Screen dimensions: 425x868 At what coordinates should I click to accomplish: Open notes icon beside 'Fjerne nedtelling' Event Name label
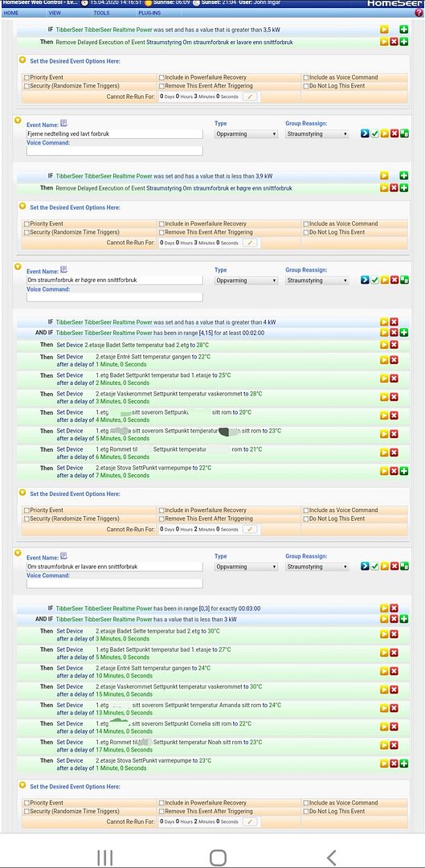pyautogui.click(x=63, y=123)
